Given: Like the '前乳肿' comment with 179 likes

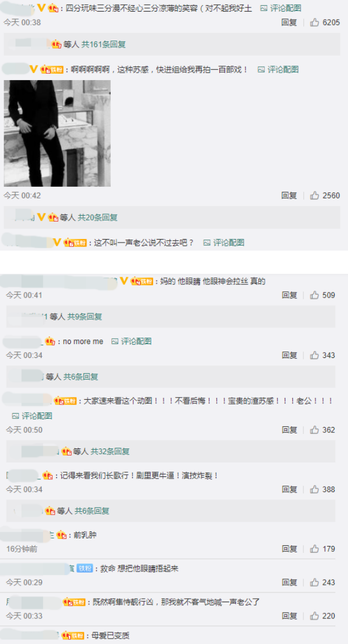Looking at the screenshot, I should point(314,549).
